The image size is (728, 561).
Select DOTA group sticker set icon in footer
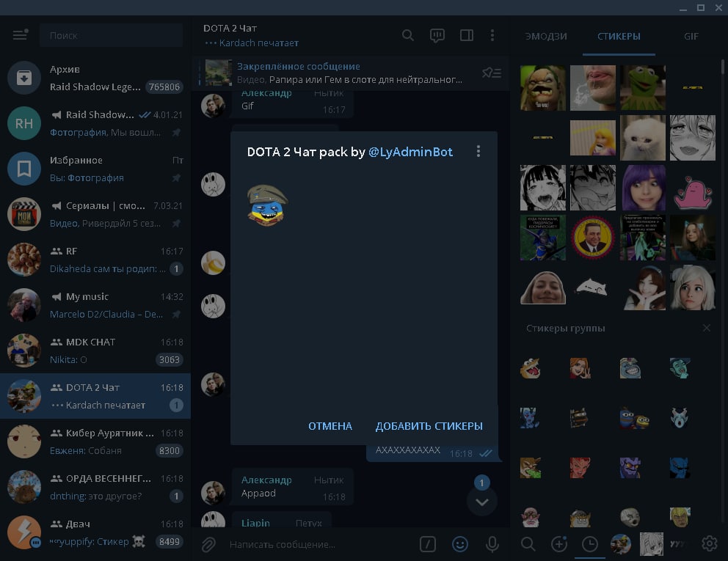point(620,544)
